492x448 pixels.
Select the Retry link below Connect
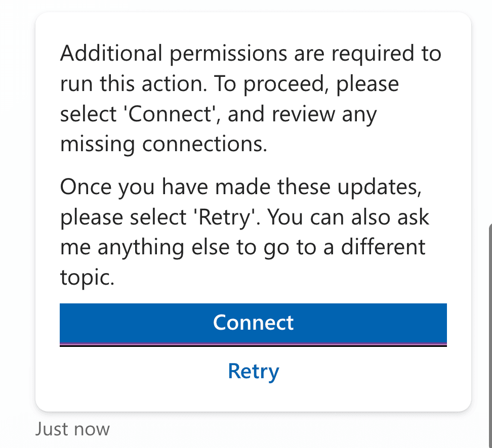tap(253, 371)
